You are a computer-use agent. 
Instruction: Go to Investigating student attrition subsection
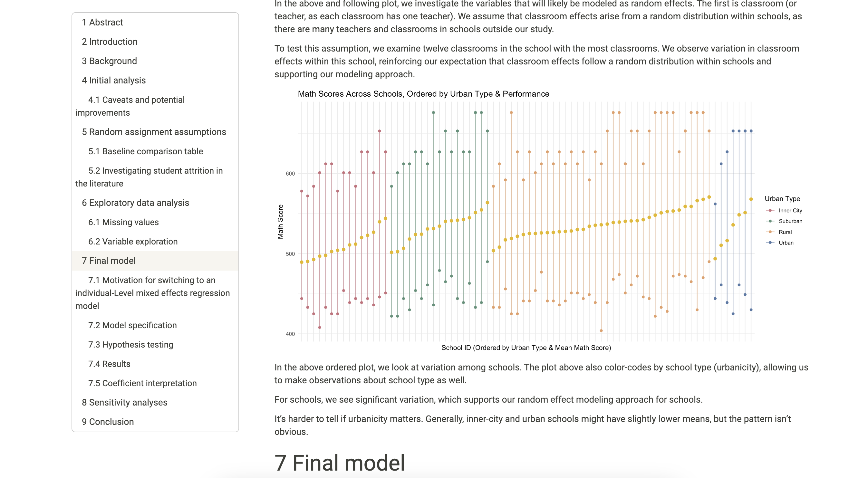pos(155,171)
